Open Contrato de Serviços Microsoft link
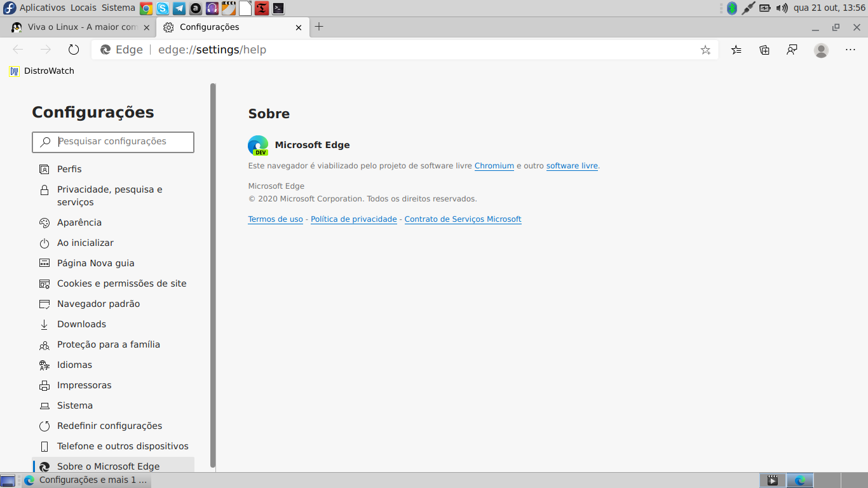The height and width of the screenshot is (488, 868). [463, 219]
